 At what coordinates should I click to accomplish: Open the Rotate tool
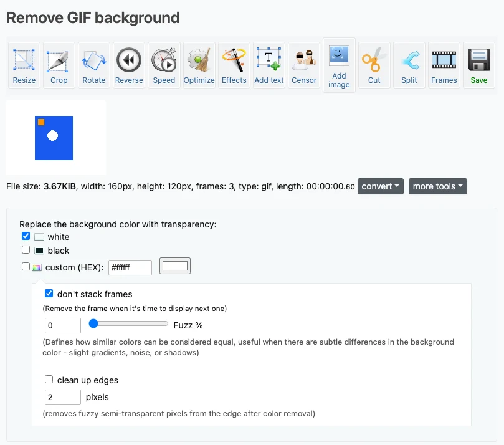coord(94,65)
